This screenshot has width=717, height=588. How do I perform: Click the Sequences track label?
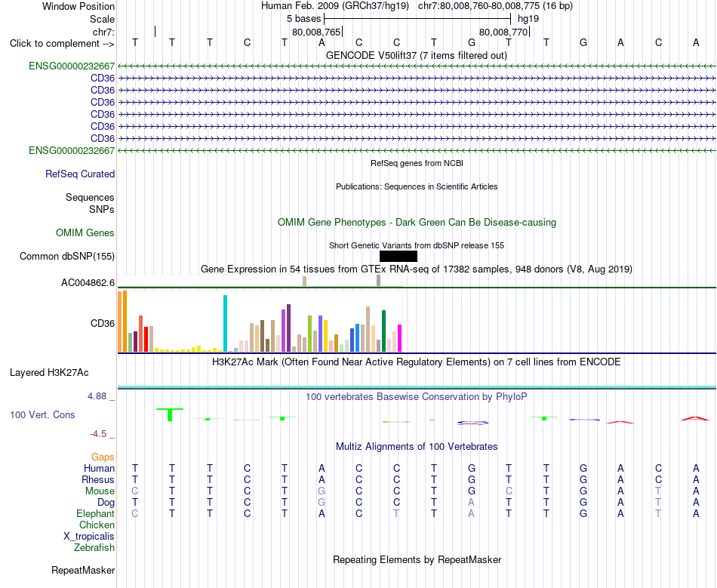(90, 197)
